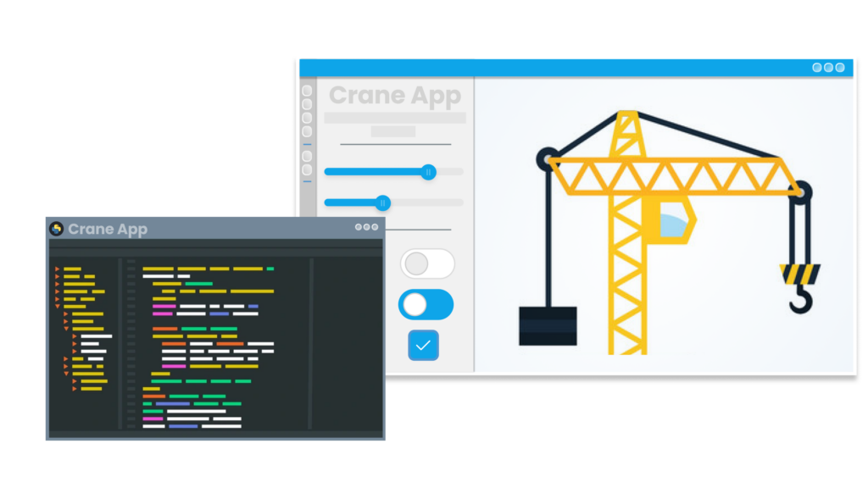Click the small gray button under the Crane App heading
This screenshot has height=499, width=868.
(x=393, y=131)
